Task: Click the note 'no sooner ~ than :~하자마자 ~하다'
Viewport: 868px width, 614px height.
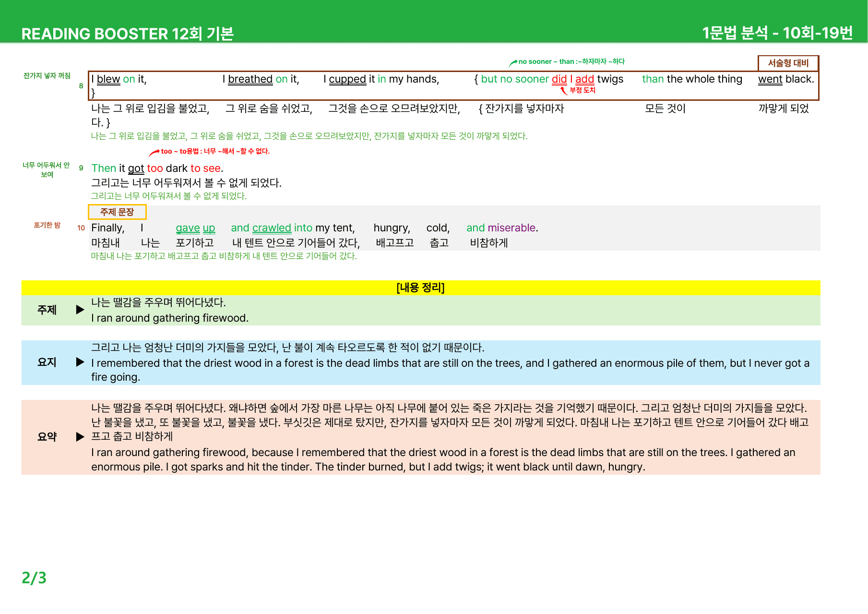Action: [571, 61]
